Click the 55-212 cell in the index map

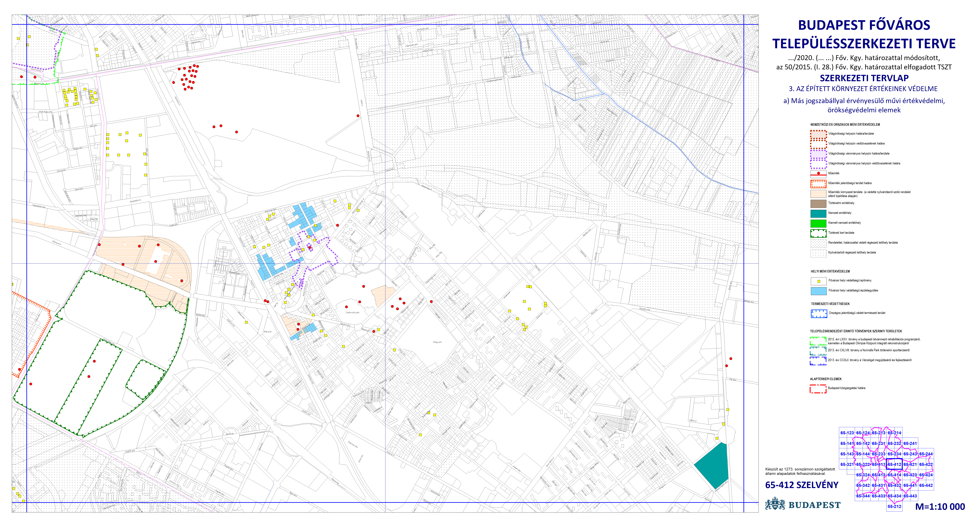[x=894, y=507]
